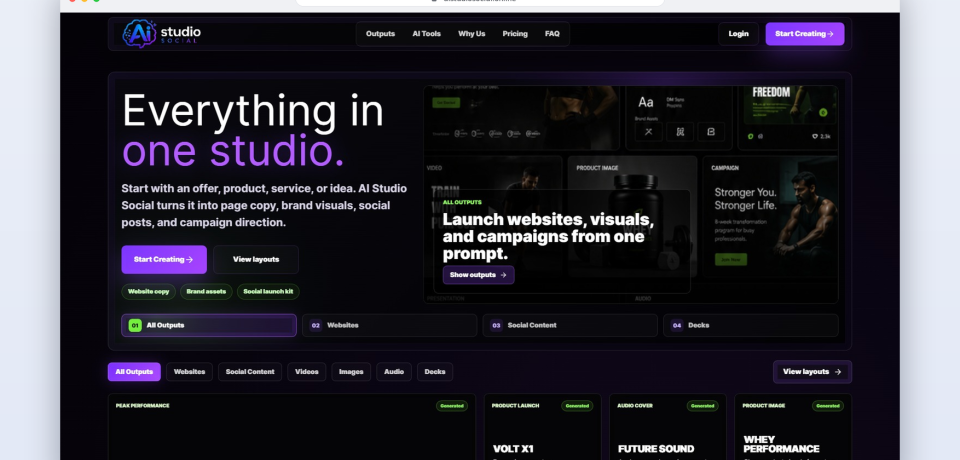Click Generated badge on Product Launch card
This screenshot has height=460, width=960.
pos(577,405)
